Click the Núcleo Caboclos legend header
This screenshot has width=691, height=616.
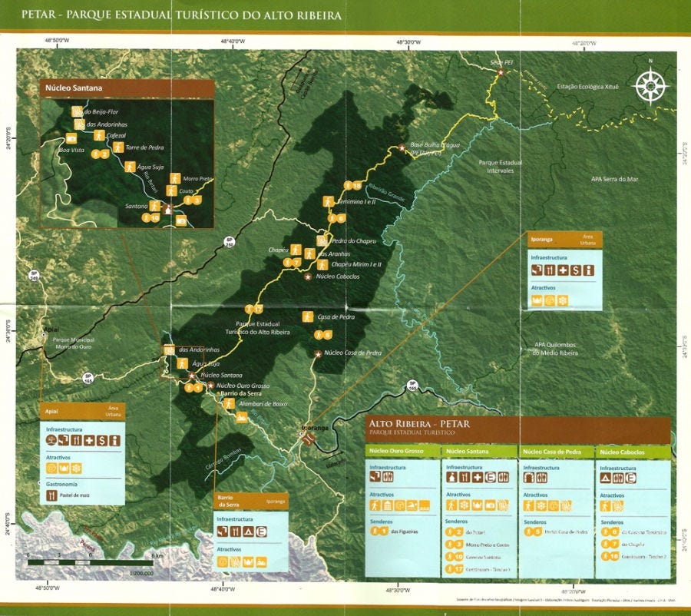[x=633, y=452]
